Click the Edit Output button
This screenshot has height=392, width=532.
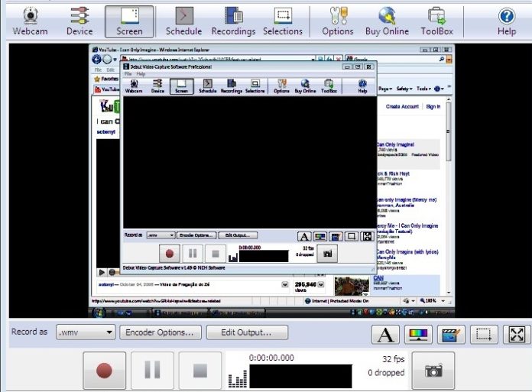[x=247, y=332]
